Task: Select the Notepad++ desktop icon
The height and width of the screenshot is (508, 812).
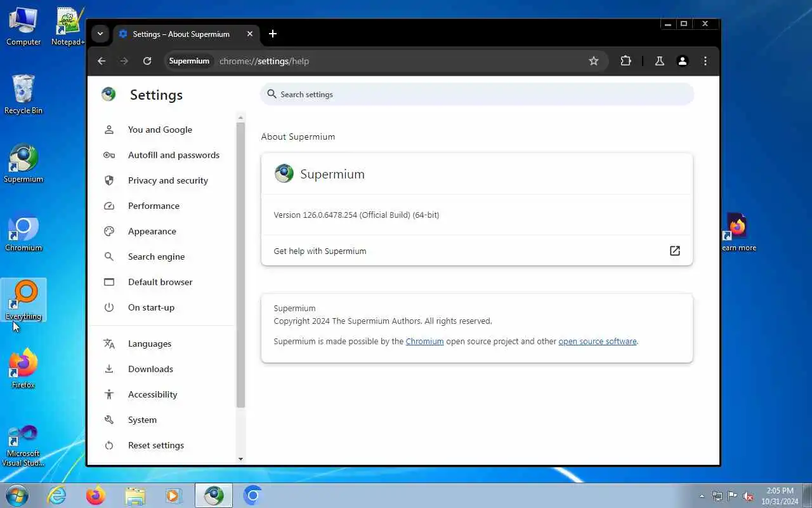Action: click(x=69, y=27)
